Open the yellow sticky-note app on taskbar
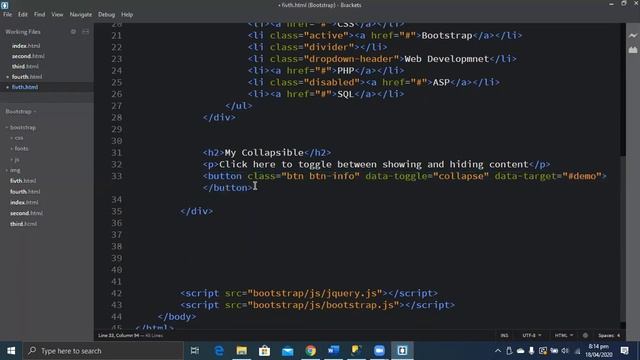 click(x=356, y=351)
